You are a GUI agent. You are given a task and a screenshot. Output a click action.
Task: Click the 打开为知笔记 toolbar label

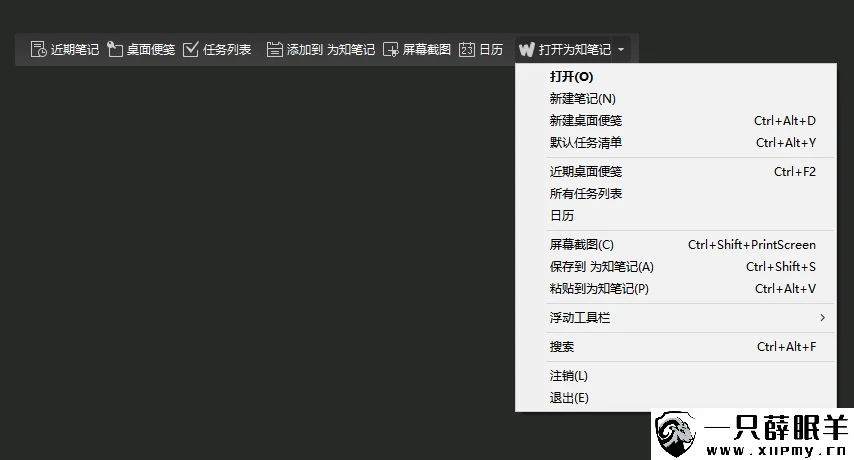[x=575, y=50]
